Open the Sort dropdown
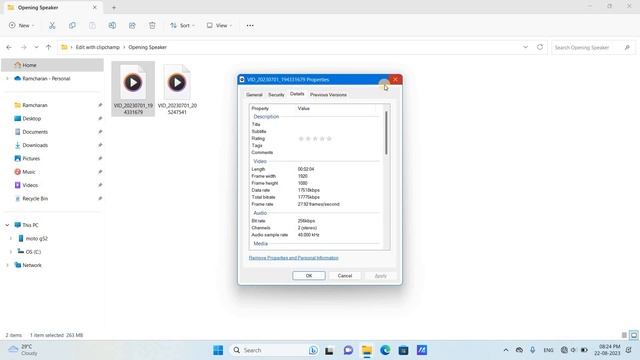640x360 pixels. (x=182, y=25)
